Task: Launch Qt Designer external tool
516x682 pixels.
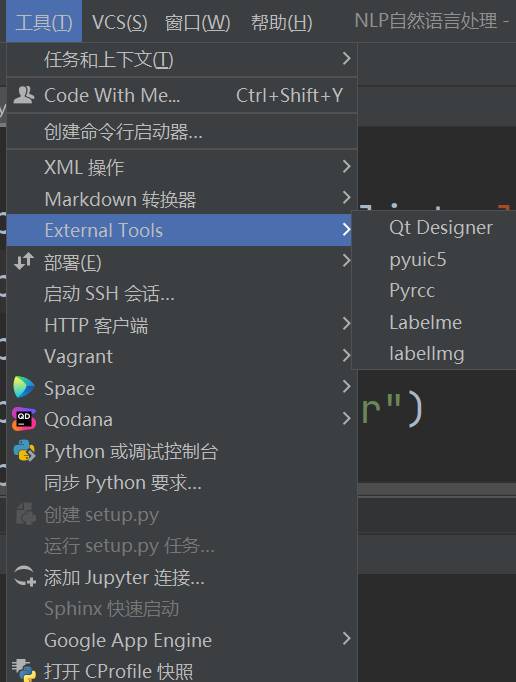Action: tap(441, 227)
